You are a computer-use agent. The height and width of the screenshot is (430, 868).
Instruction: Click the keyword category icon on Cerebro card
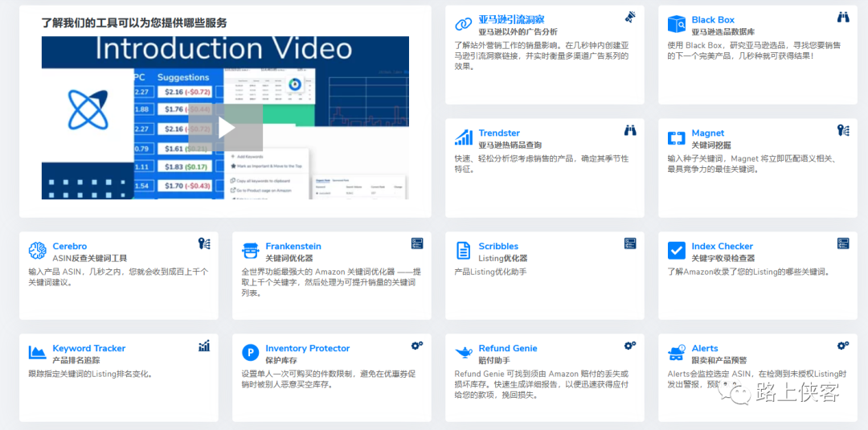(203, 244)
